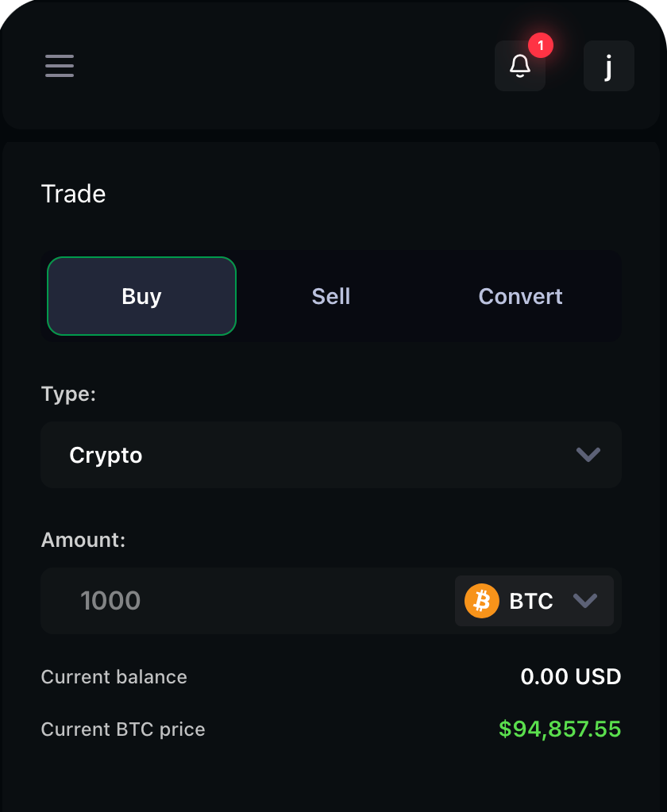
Task: Switch to the Convert tab
Action: coord(520,296)
